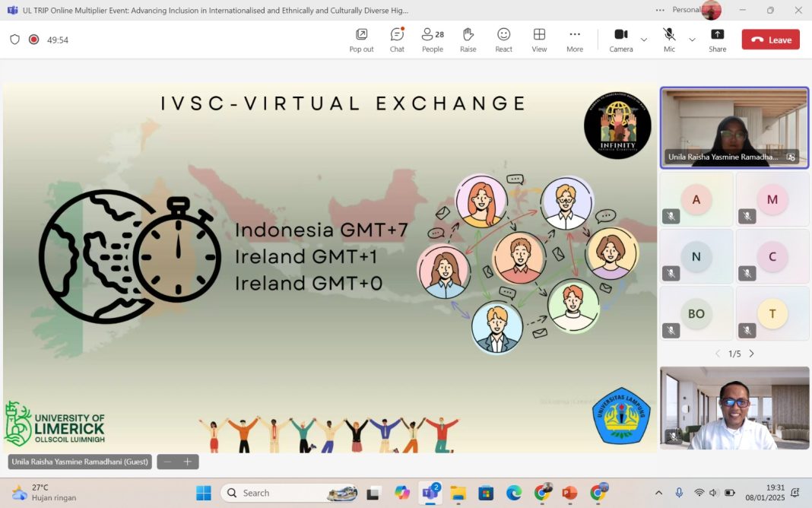The height and width of the screenshot is (508, 812).
Task: Open the React emoji options
Action: point(503,40)
